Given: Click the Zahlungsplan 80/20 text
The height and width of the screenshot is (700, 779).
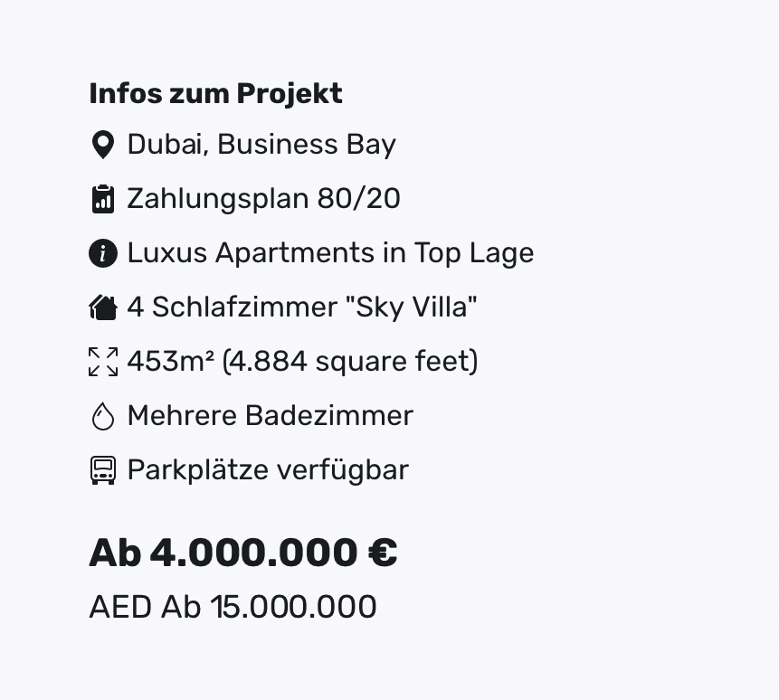Looking at the screenshot, I should pyautogui.click(x=264, y=199).
